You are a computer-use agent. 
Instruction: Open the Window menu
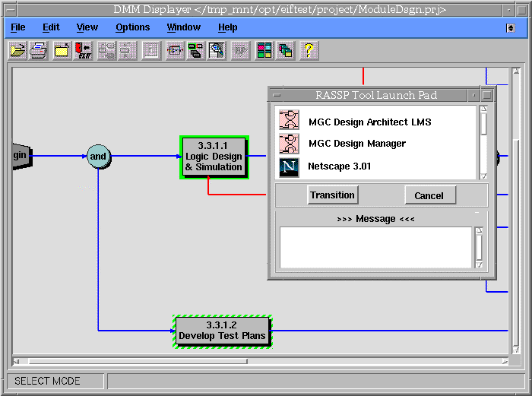pos(184,27)
